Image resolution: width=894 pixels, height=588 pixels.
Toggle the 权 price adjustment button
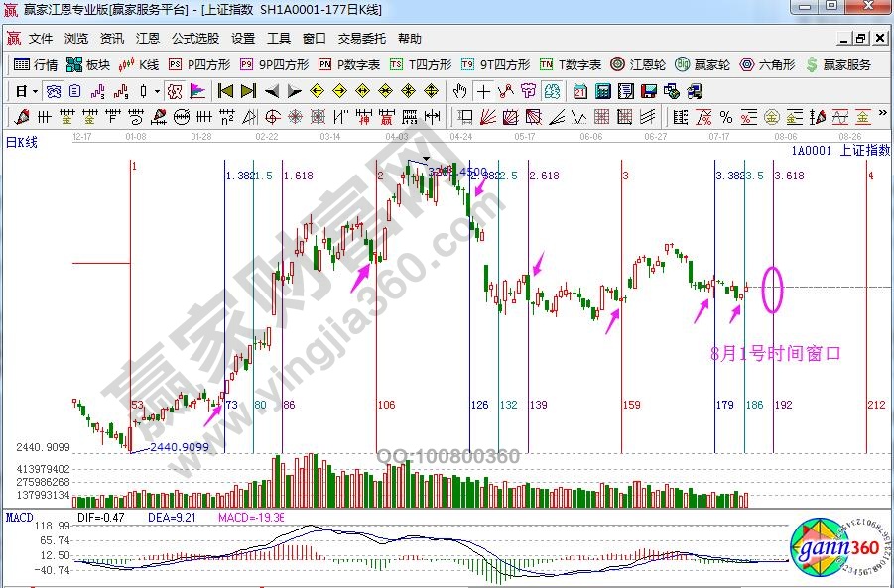(x=174, y=91)
